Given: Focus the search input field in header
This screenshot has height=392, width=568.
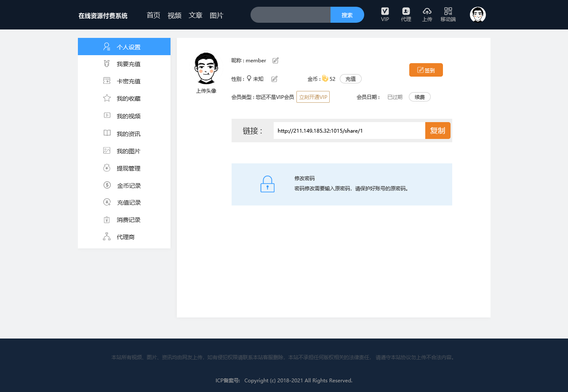Looking at the screenshot, I should coord(291,15).
